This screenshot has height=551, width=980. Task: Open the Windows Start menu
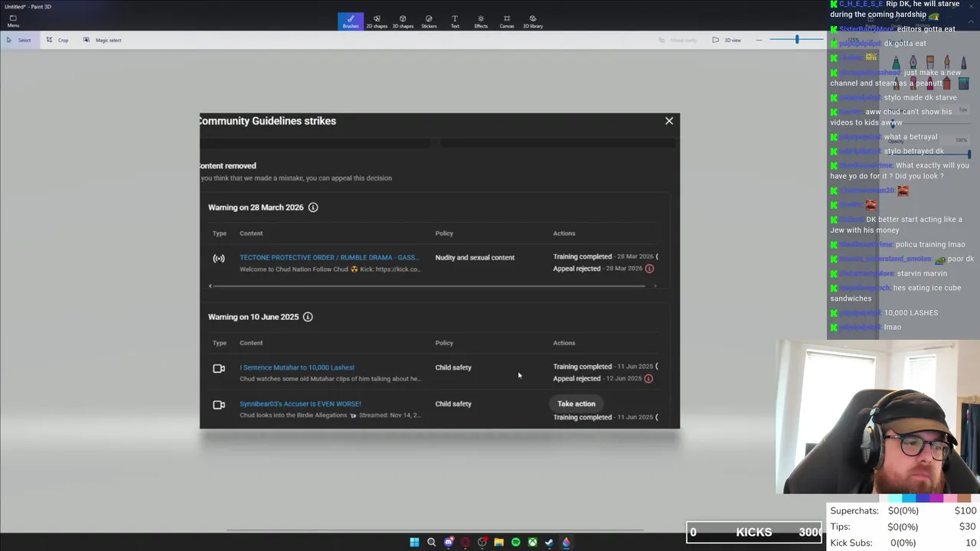click(x=414, y=542)
